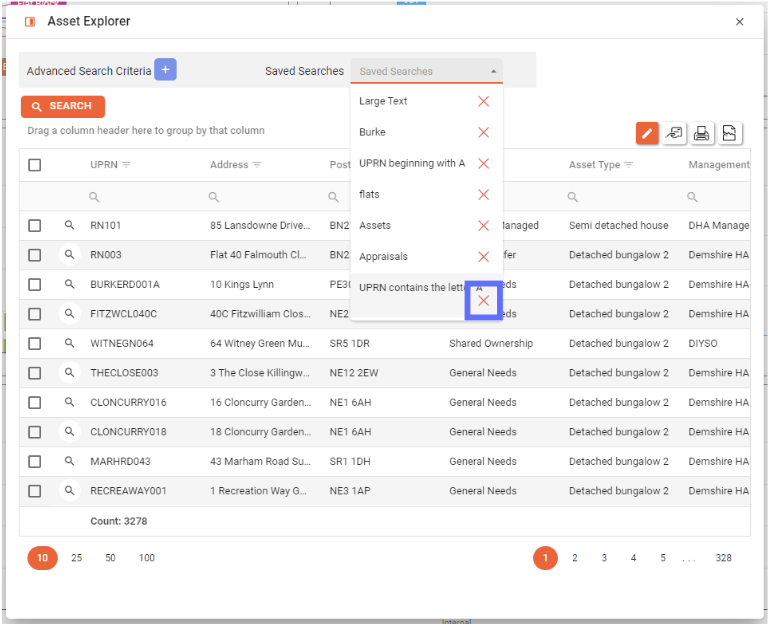Select checkbox for MARHRD043 row
The image size is (770, 624).
pos(35,461)
